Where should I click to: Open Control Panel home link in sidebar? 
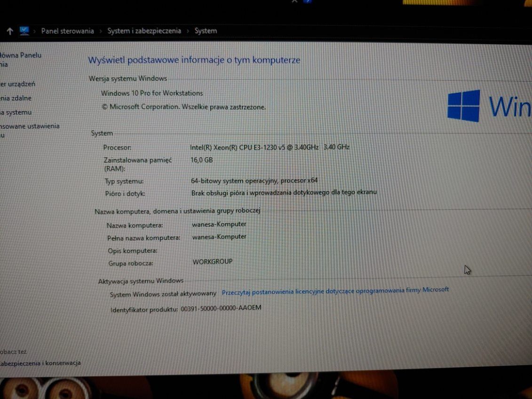pyautogui.click(x=21, y=59)
